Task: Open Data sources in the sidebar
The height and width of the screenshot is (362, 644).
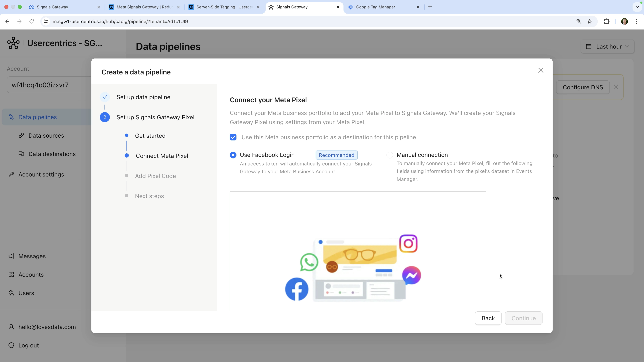Action: 46,135
